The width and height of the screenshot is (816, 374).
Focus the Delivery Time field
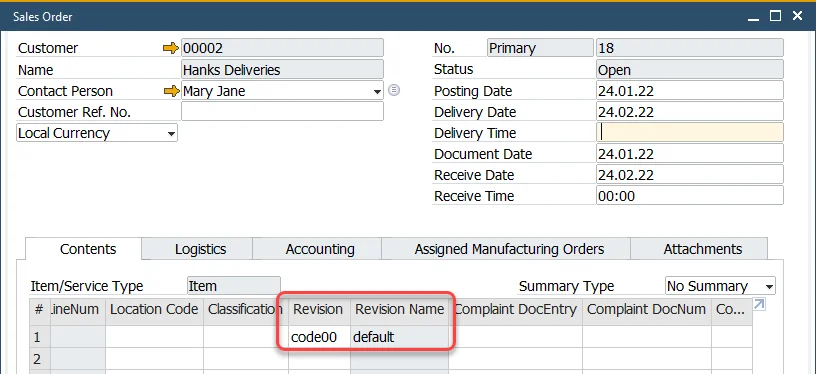pos(690,133)
